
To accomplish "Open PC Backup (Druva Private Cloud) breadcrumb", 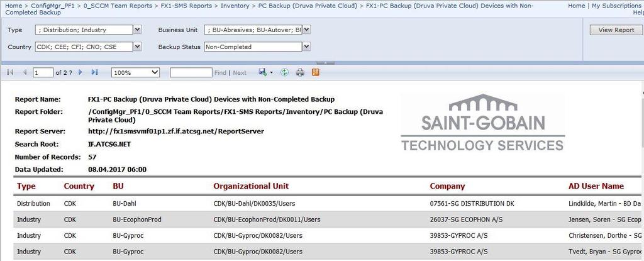I will pos(308,6).
